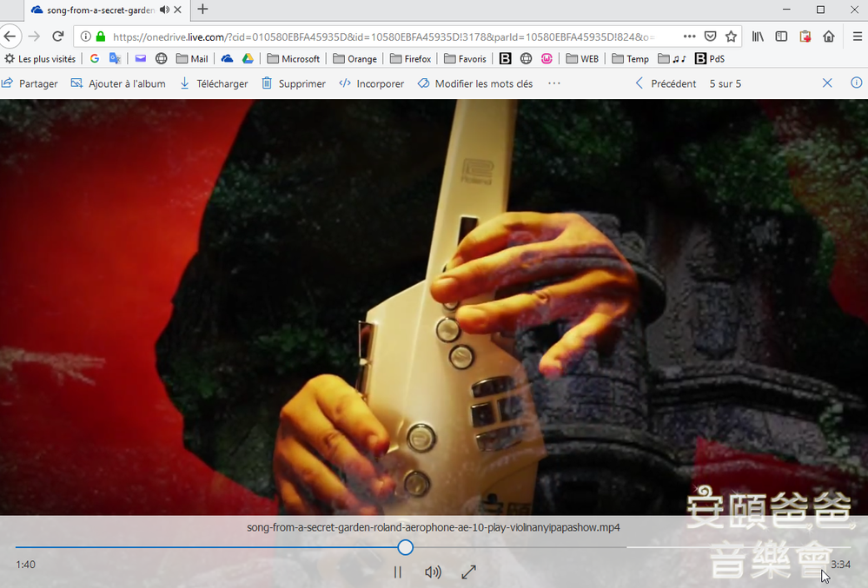Delete the file with the Supprimer trash icon
The height and width of the screenshot is (588, 868).
click(266, 83)
